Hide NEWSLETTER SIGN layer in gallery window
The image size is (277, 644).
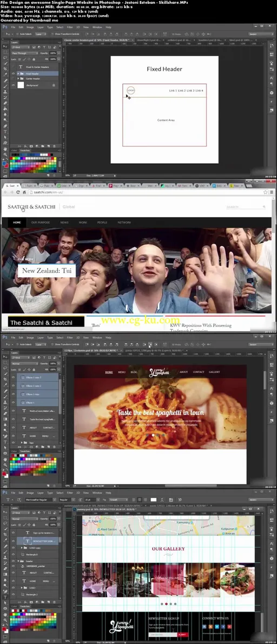tap(13, 541)
